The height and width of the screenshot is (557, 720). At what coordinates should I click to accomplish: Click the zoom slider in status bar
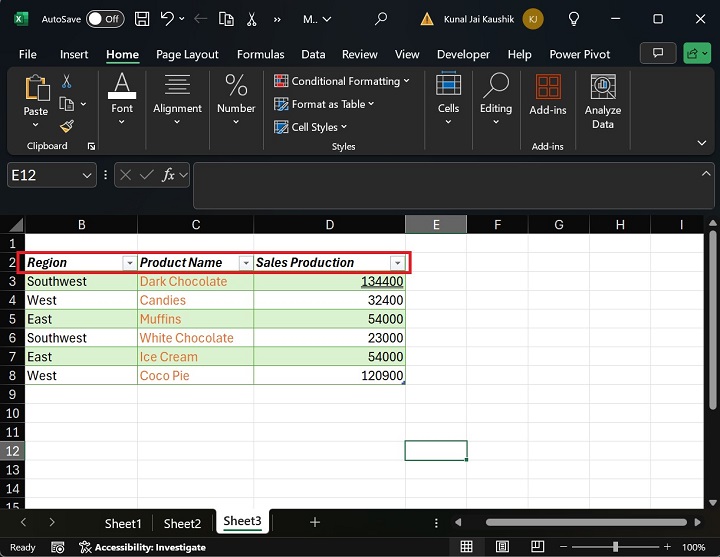tap(617, 547)
